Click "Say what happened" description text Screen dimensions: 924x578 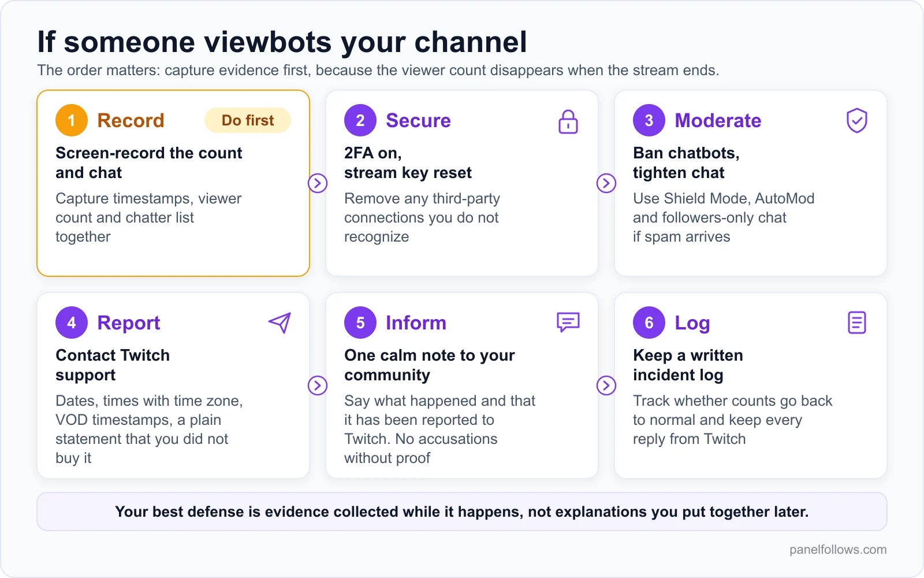pos(440,429)
